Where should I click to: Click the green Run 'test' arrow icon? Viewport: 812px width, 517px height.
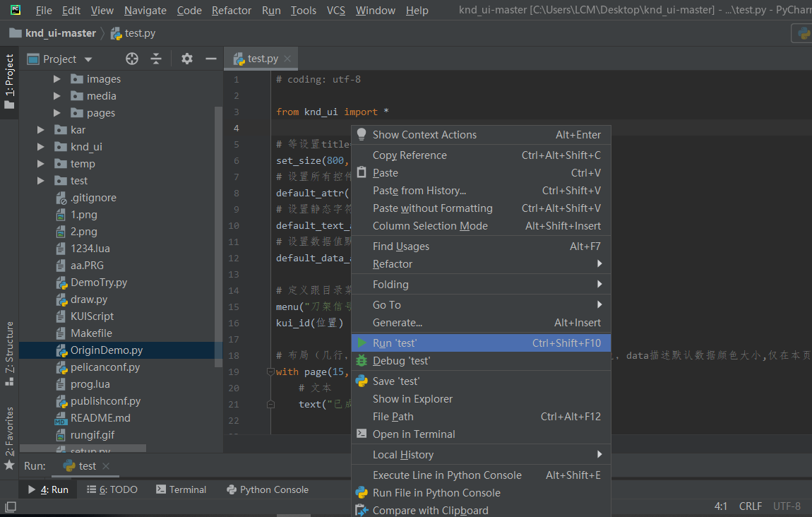click(362, 343)
